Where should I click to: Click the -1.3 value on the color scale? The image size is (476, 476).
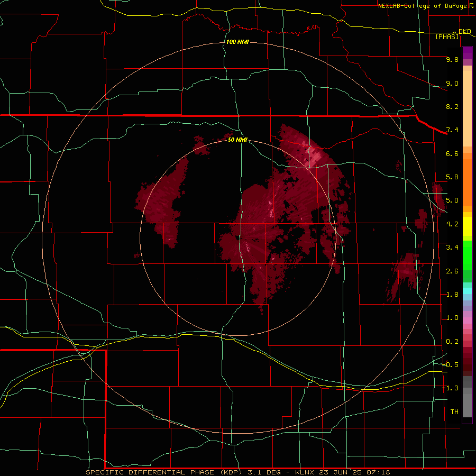tap(450, 388)
